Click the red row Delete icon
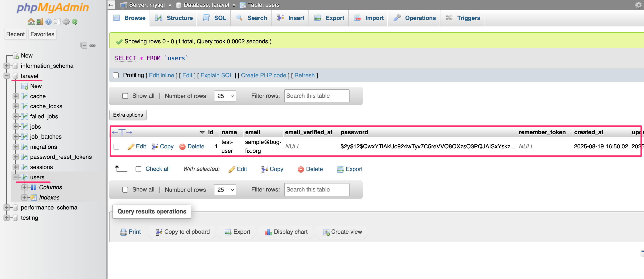 pos(182,147)
